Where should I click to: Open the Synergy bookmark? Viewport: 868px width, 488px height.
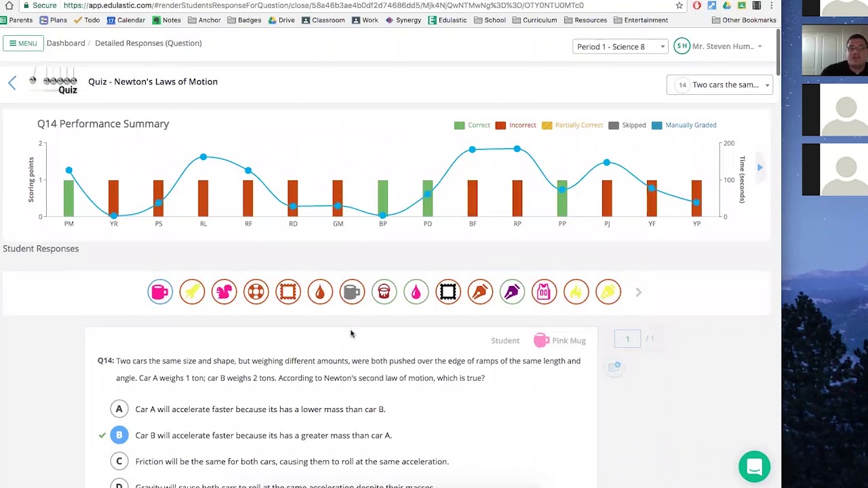403,20
